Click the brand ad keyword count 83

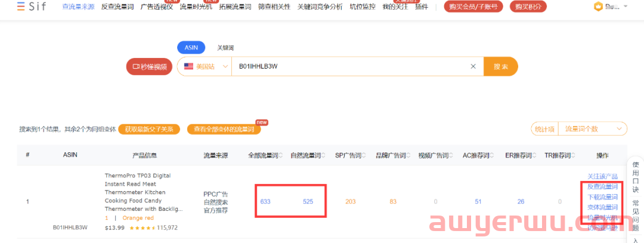click(393, 201)
